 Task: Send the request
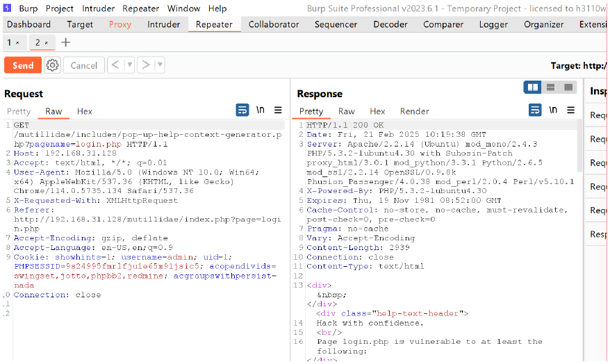[23, 65]
